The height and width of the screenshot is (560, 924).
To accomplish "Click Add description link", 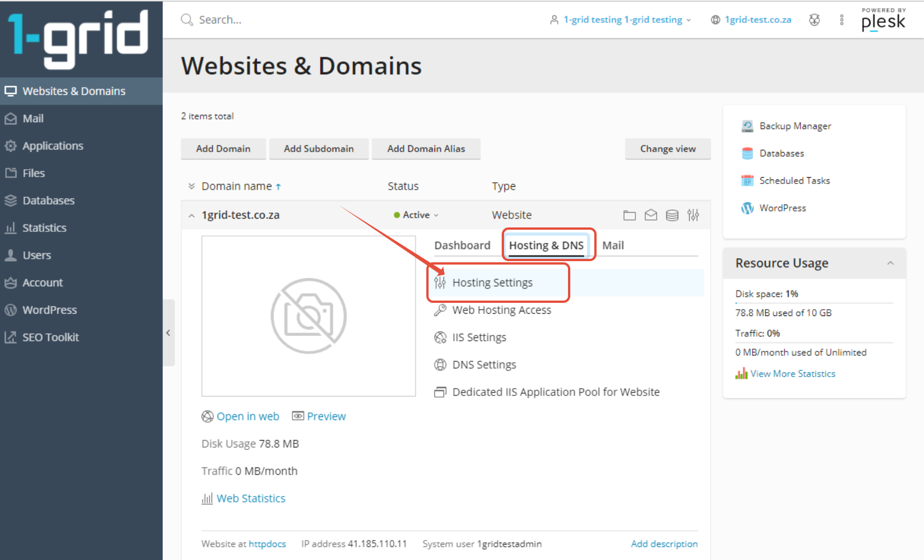I will (664, 544).
